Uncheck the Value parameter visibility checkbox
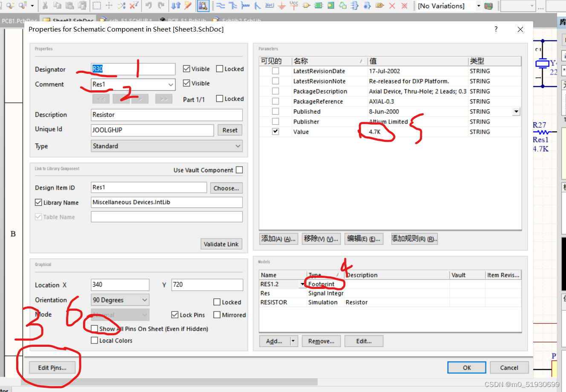This screenshot has width=566, height=392. (x=275, y=131)
